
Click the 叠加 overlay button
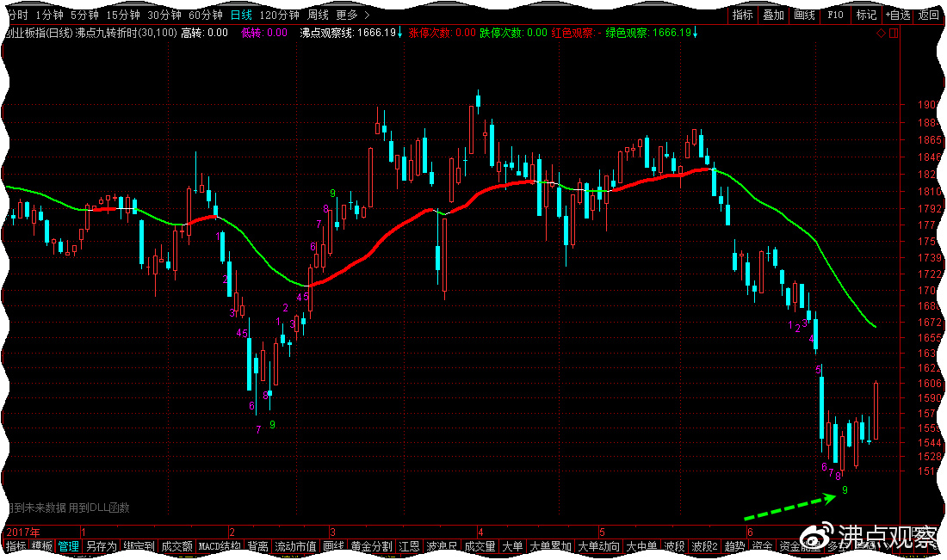pyautogui.click(x=773, y=15)
